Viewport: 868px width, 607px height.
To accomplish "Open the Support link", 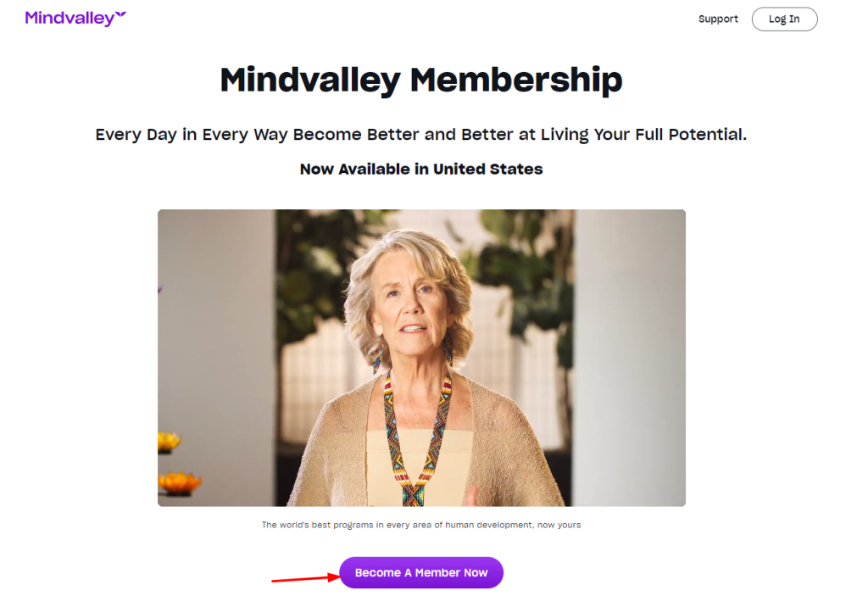I will (718, 19).
